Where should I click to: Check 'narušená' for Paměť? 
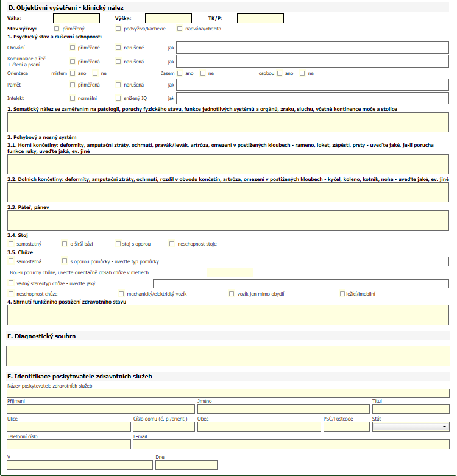(x=118, y=85)
